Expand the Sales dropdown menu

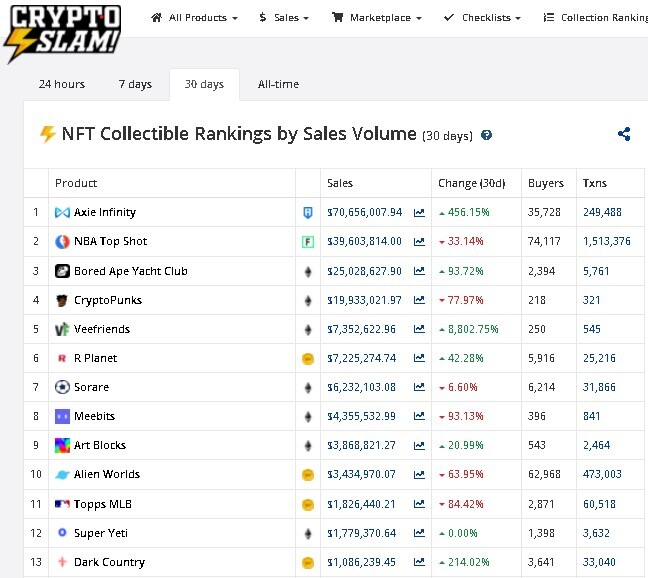[284, 18]
